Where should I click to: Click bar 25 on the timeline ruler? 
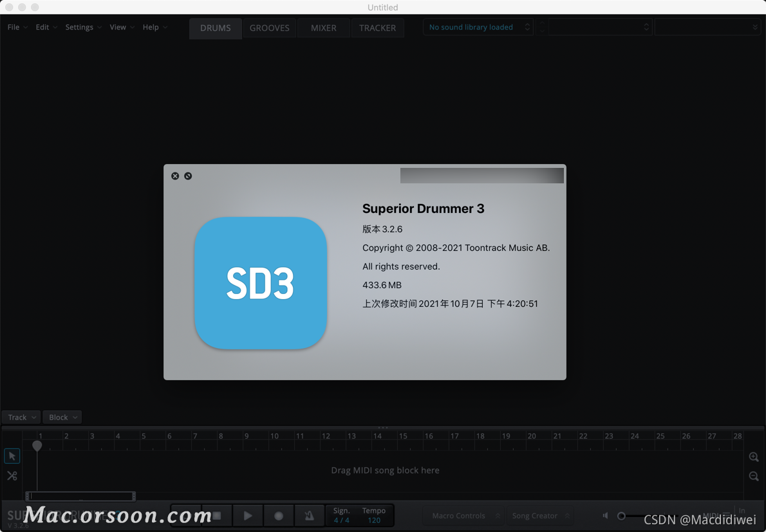coord(660,436)
